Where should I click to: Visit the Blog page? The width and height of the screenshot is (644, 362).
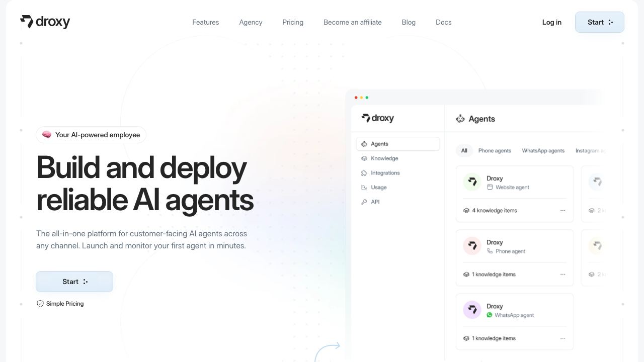[409, 22]
